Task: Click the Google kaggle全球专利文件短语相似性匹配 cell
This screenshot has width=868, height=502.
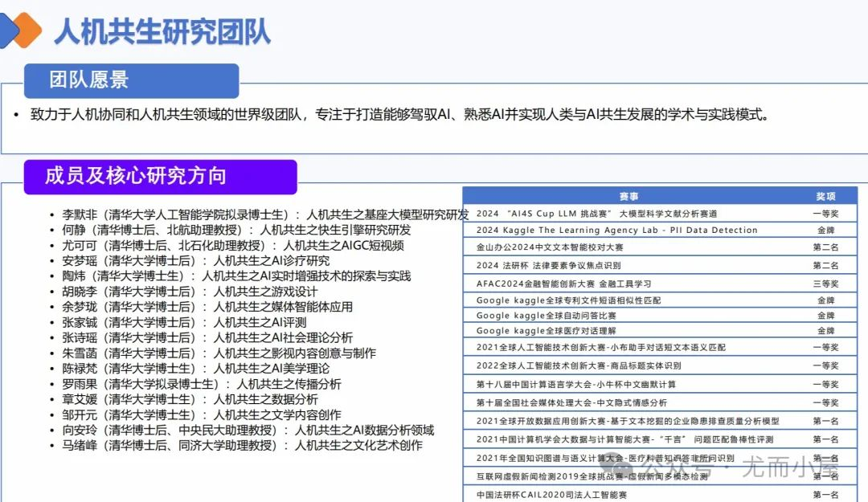Action: 568,300
